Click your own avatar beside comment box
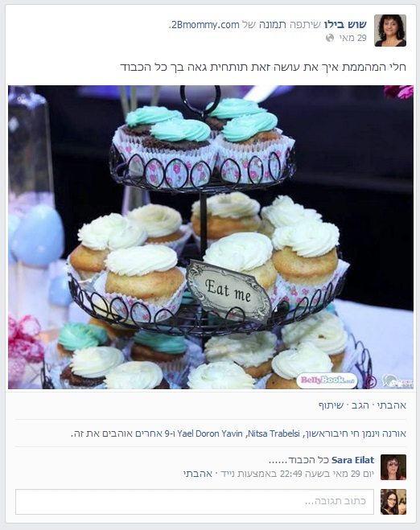 point(393,502)
